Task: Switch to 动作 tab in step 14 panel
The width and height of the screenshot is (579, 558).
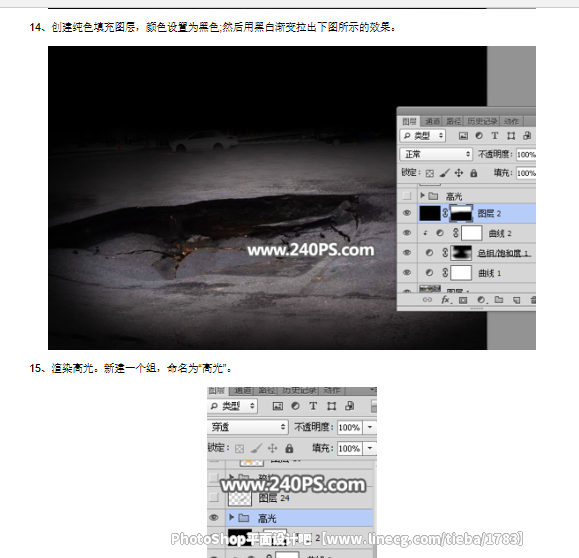Action: [511, 121]
